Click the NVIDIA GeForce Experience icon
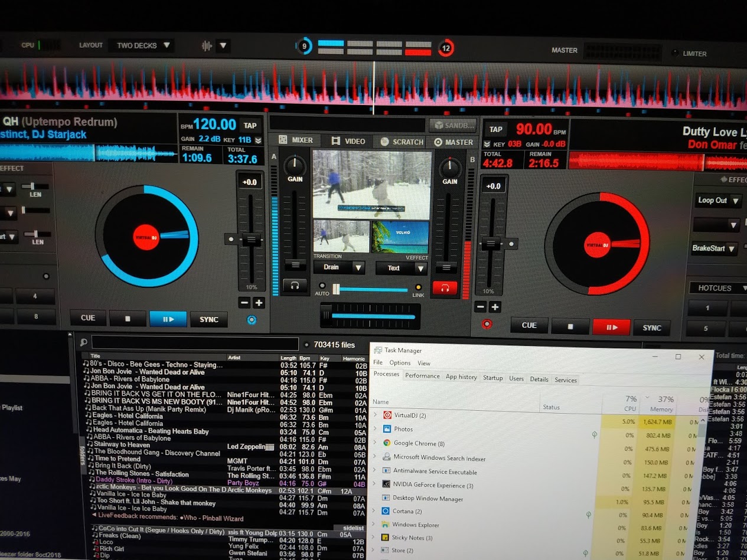The height and width of the screenshot is (560, 747). click(387, 484)
